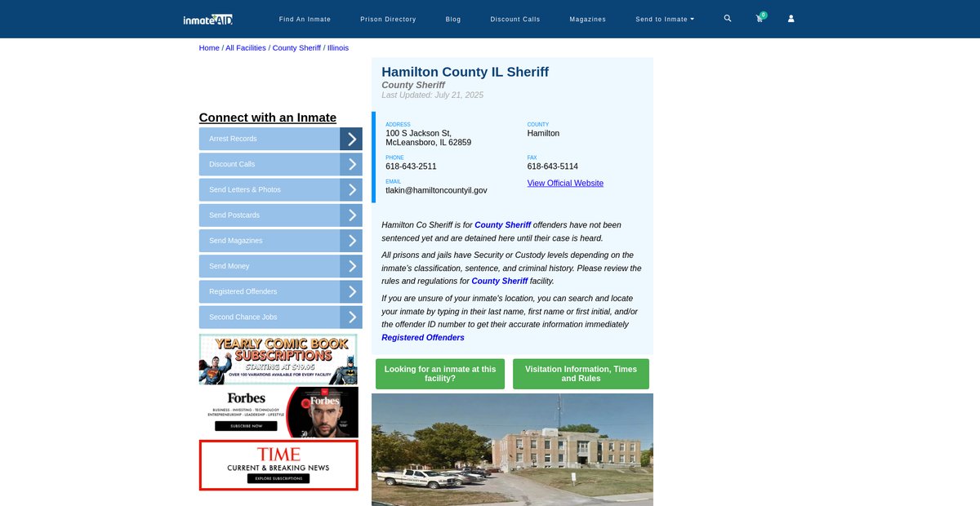Click the Last Updated: July 21, 2025 text
Image resolution: width=980 pixels, height=506 pixels.
pyautogui.click(x=433, y=95)
